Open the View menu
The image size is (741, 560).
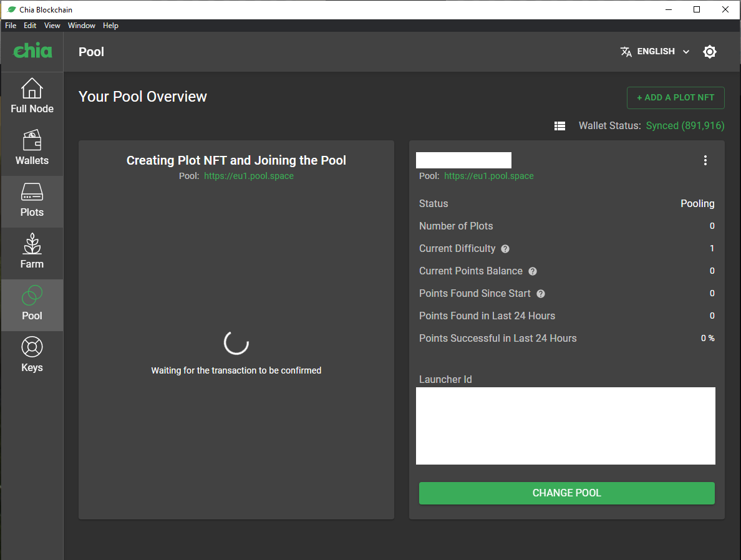(x=52, y=26)
